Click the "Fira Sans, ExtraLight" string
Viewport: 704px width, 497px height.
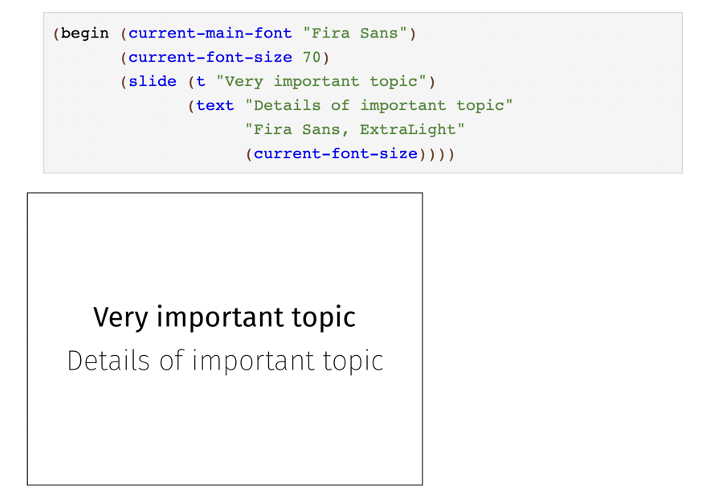pyautogui.click(x=355, y=129)
